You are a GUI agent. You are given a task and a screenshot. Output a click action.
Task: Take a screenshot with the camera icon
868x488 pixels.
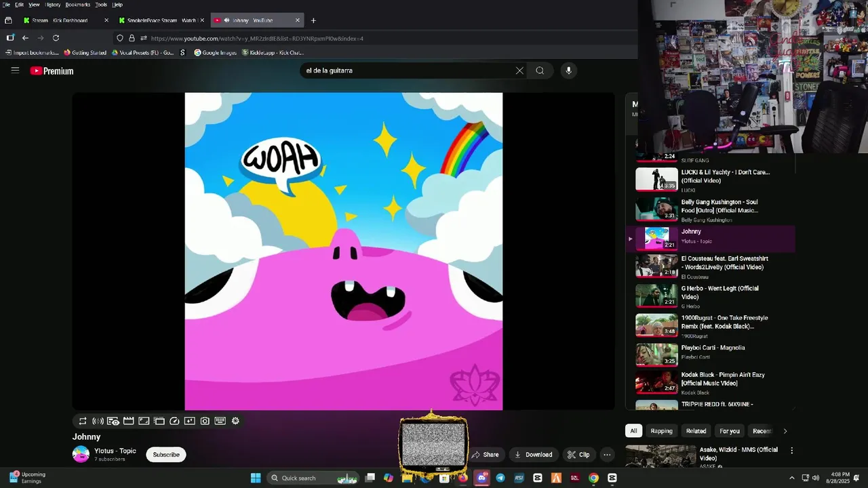[x=205, y=421]
